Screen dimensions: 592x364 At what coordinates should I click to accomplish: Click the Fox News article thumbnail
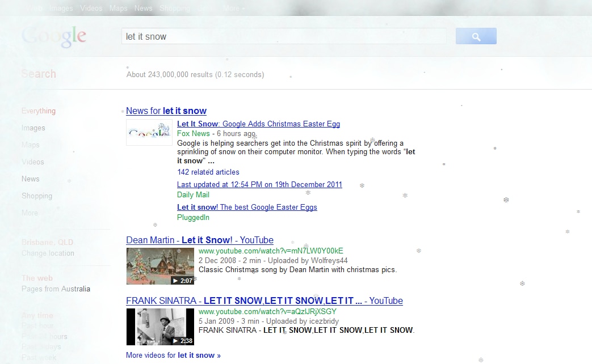pyautogui.click(x=149, y=133)
